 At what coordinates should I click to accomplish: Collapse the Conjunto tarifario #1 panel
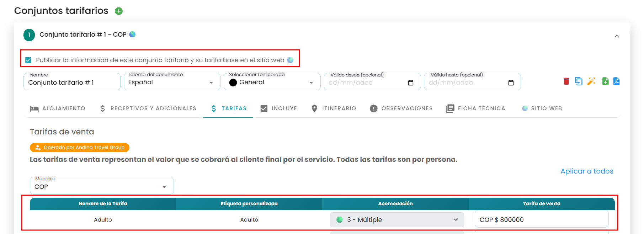tap(617, 36)
